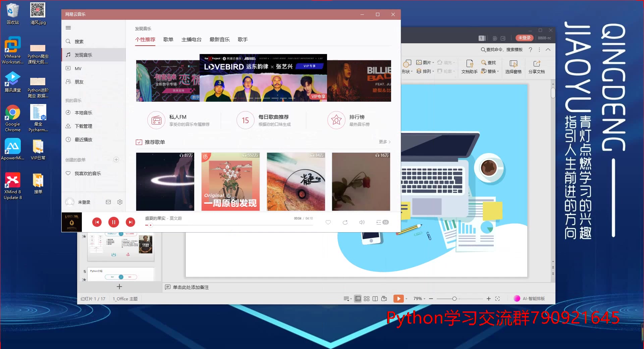Open 一周原创发现 playlist cover
This screenshot has width=644, height=349.
(x=230, y=182)
